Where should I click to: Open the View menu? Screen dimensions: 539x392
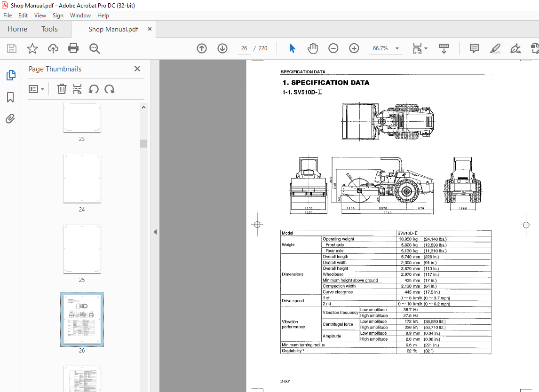[x=40, y=16]
